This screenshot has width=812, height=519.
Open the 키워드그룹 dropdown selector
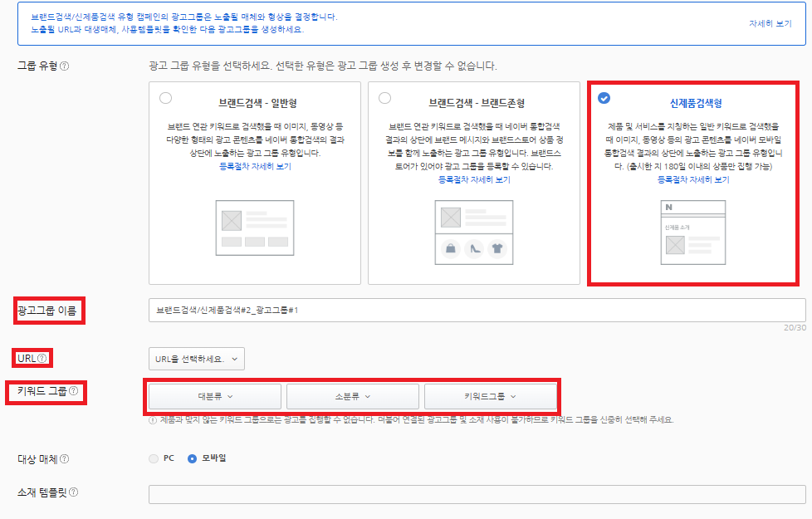[x=491, y=397]
